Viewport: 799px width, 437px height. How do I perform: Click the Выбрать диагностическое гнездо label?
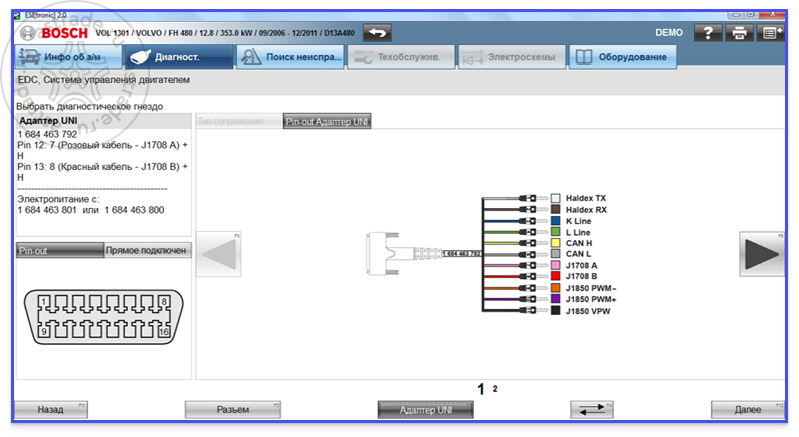[x=90, y=106]
